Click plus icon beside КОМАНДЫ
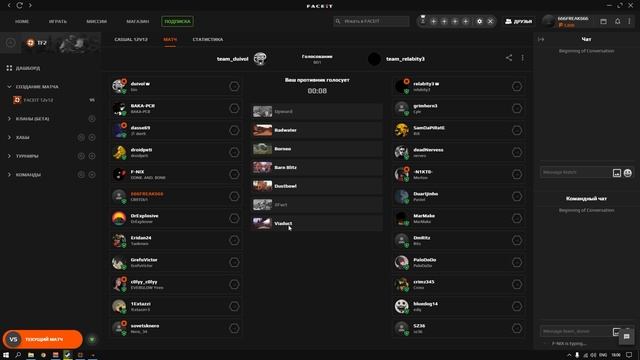640x360 pixels. (x=92, y=175)
